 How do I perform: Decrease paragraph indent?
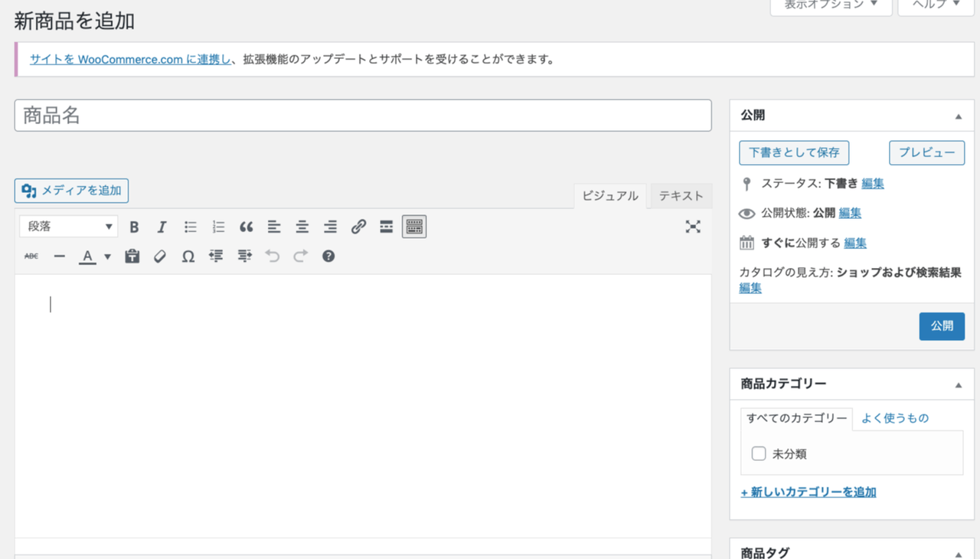click(x=216, y=257)
